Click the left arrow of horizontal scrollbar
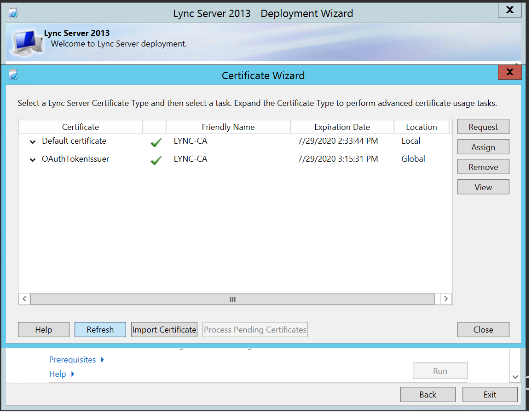Viewport: 532px width, 415px height. click(x=24, y=299)
